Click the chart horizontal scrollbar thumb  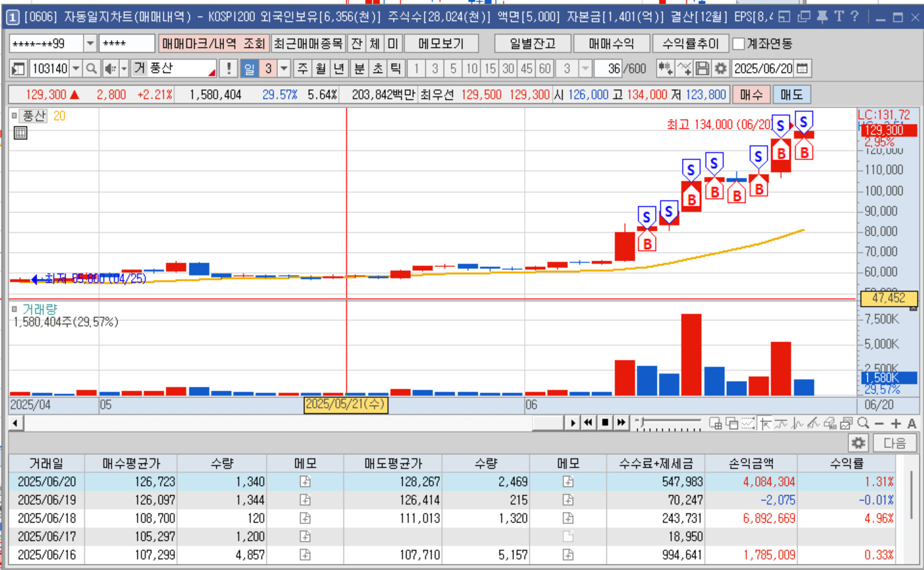tap(547, 423)
